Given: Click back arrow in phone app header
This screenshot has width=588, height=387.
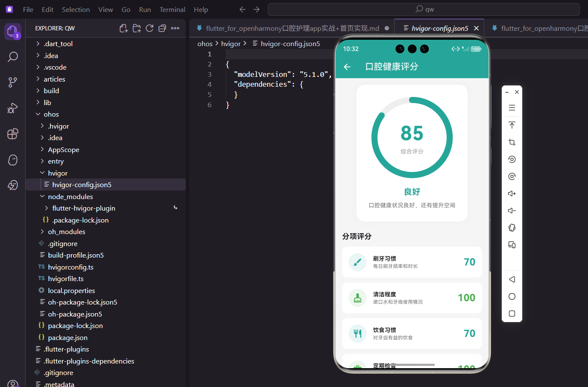Looking at the screenshot, I should (347, 67).
